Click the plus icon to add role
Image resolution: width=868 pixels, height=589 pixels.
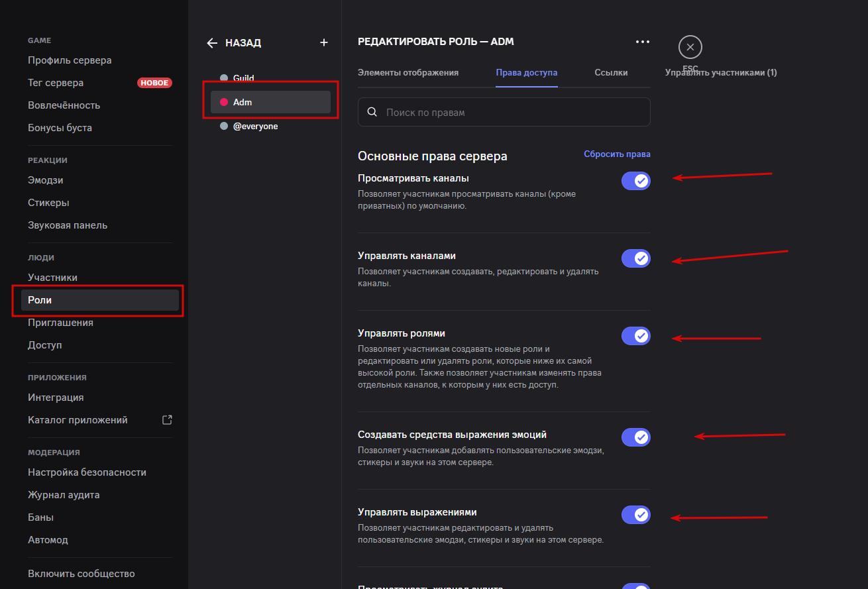(x=324, y=42)
